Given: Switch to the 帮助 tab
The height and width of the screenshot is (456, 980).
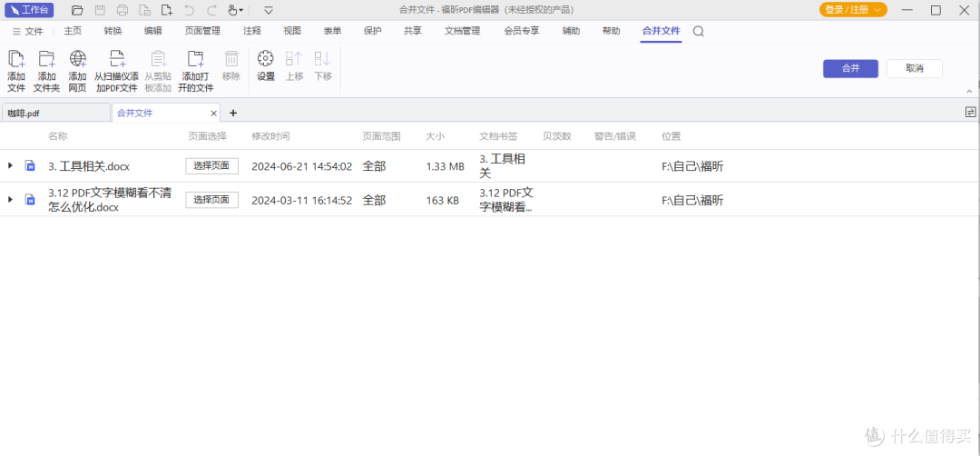Looking at the screenshot, I should 612,31.
